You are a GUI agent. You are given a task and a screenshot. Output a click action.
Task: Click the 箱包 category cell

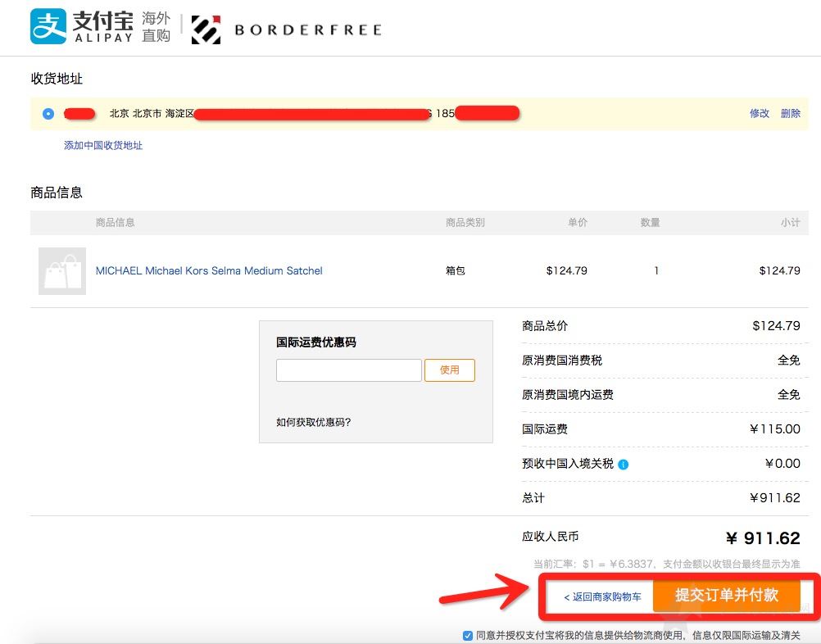(x=455, y=270)
